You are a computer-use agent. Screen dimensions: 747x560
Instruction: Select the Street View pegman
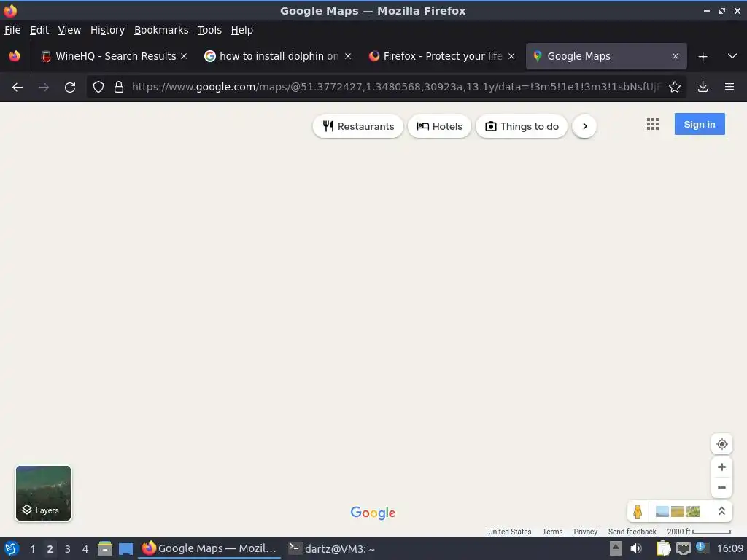638,512
